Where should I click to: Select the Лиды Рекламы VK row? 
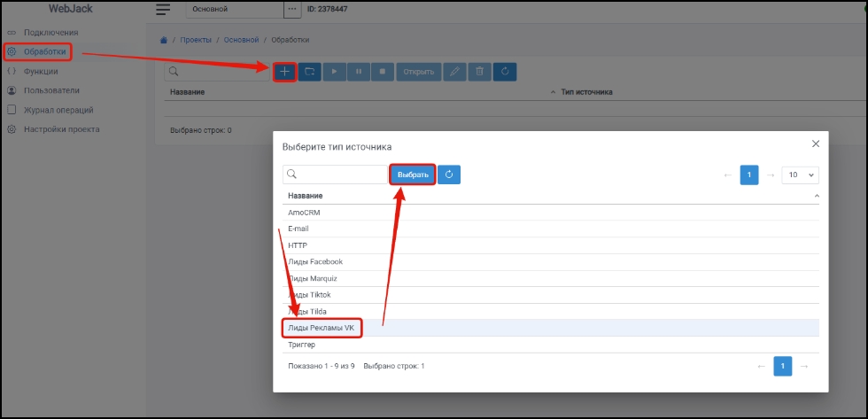551,329
